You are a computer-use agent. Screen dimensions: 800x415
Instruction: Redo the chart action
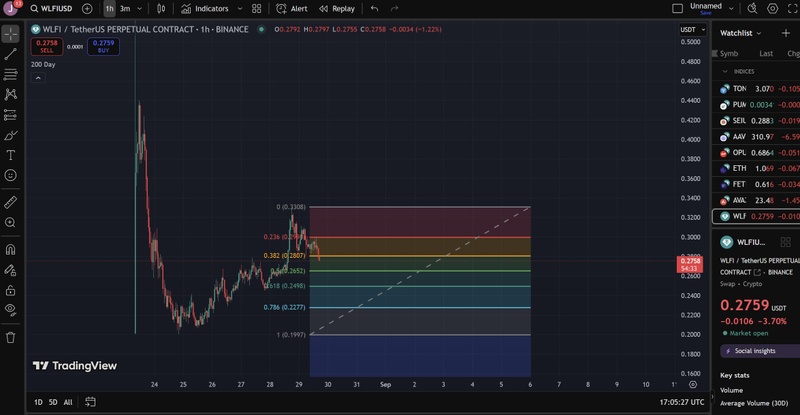click(x=394, y=9)
